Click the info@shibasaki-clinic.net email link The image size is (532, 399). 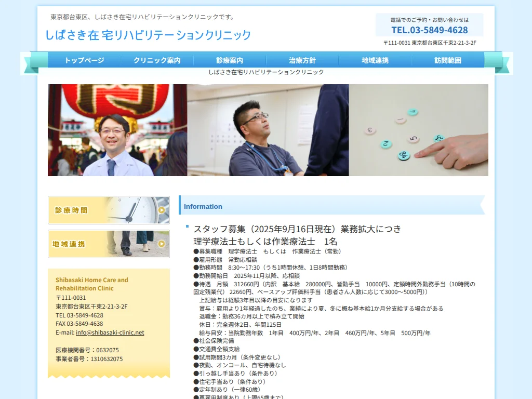[x=110, y=332]
